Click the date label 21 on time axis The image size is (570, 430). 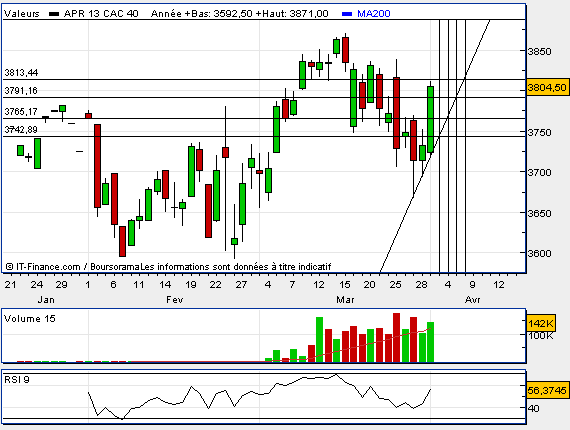coord(10,285)
